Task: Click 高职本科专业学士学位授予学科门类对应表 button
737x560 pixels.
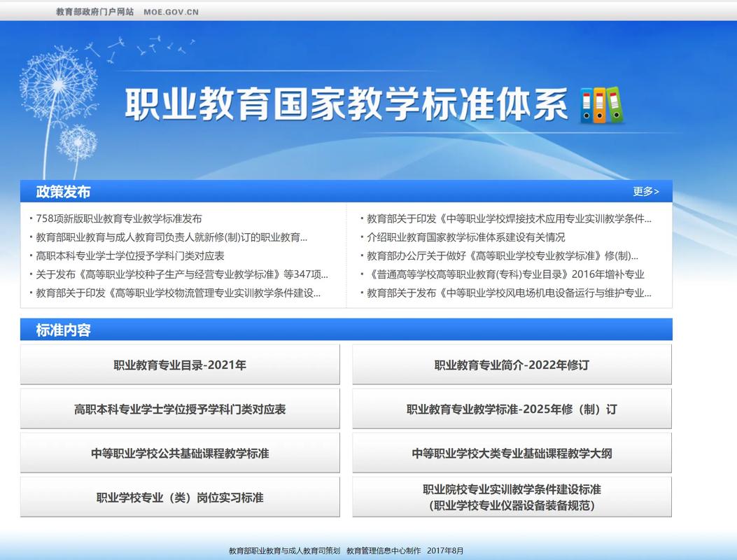Action: click(180, 408)
